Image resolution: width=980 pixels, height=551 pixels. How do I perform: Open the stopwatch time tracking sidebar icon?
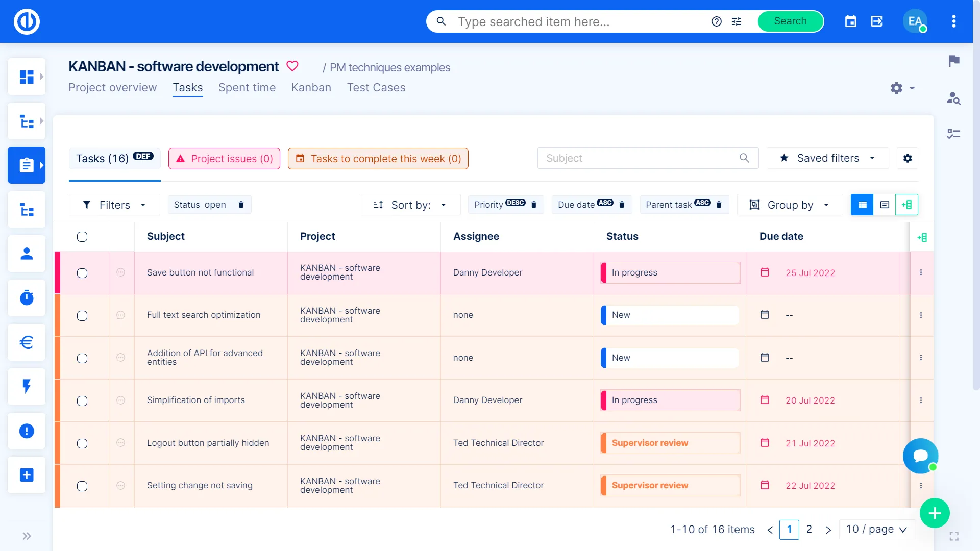27,297
